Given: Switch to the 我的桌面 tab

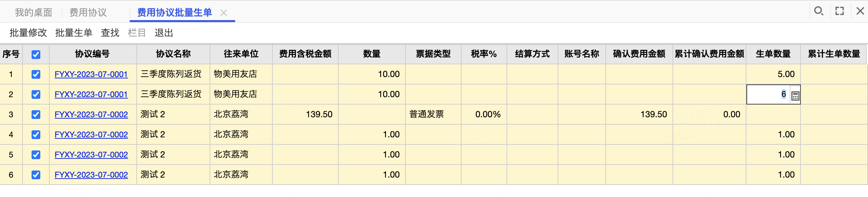Looking at the screenshot, I should coord(33,12).
